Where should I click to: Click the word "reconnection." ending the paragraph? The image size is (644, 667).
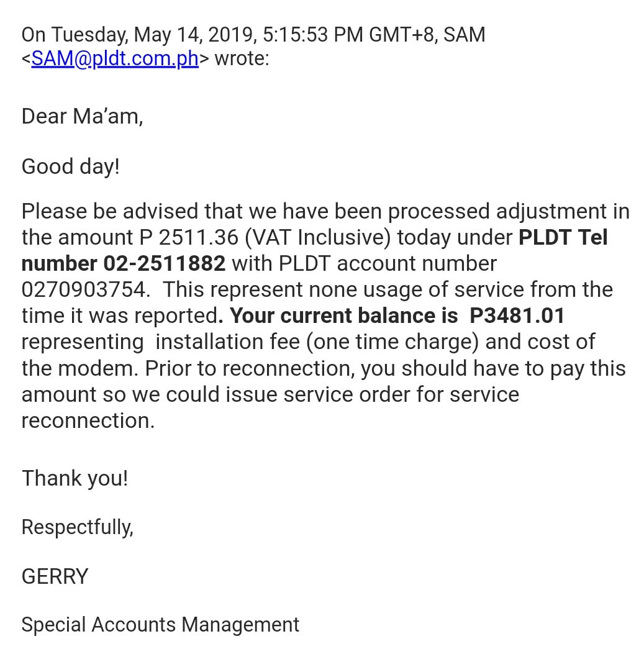88,420
